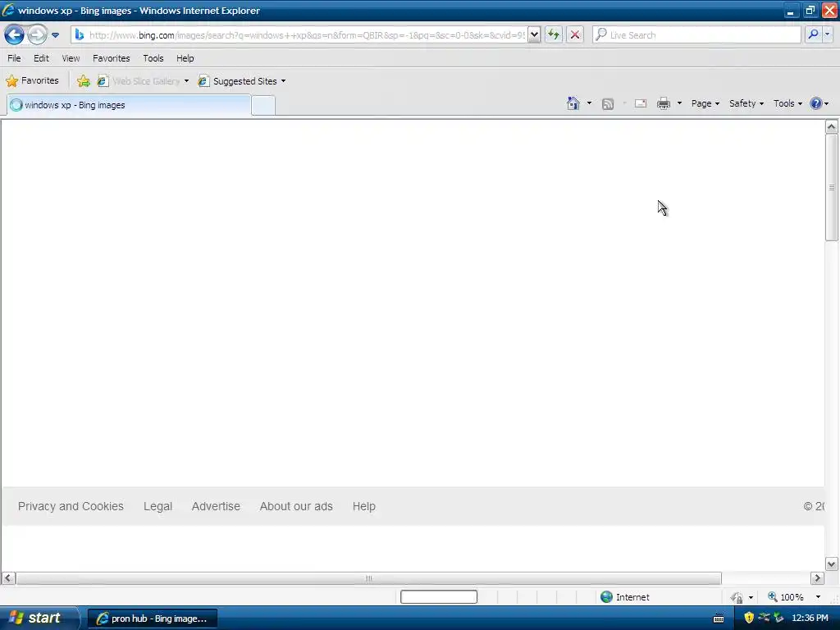Click the network connection tray icon

pos(764,618)
